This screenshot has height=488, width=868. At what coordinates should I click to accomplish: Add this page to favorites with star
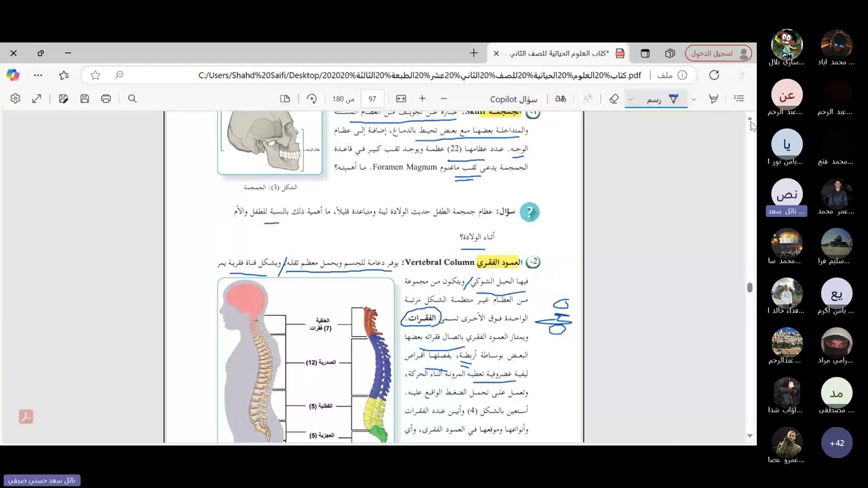(x=96, y=75)
